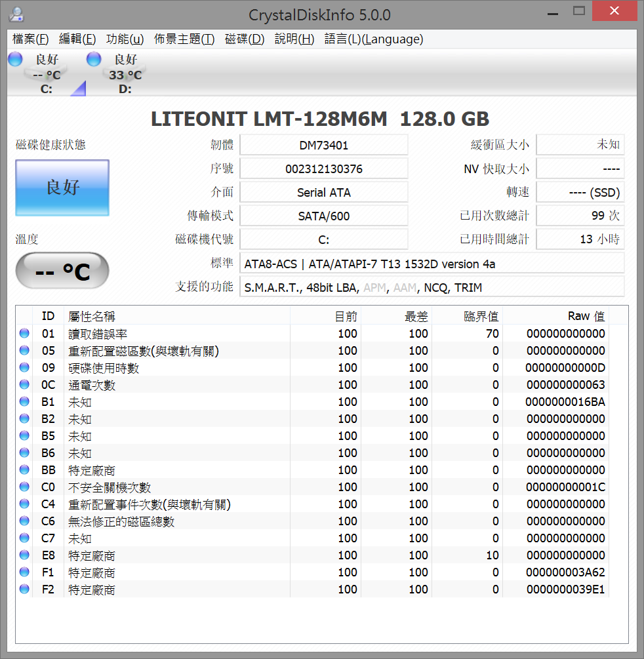Image resolution: width=644 pixels, height=659 pixels.
Task: Click the 屬性名稱 column header
Action: click(177, 316)
